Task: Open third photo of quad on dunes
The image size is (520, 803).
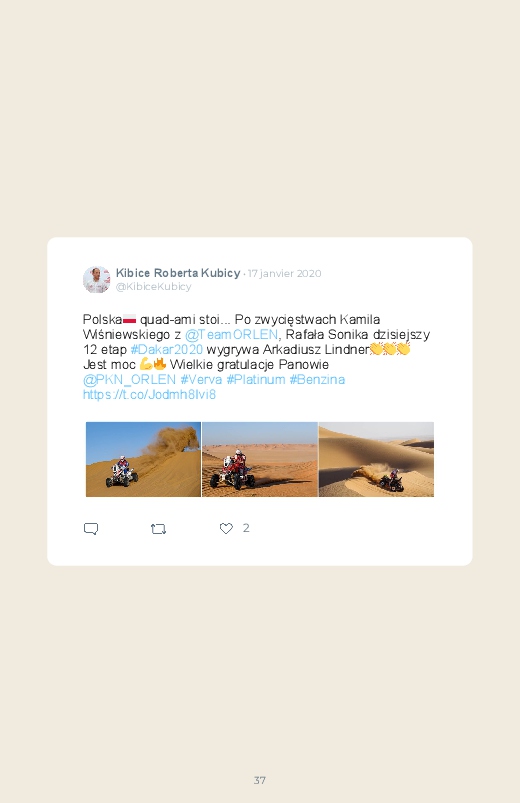Action: (x=377, y=459)
